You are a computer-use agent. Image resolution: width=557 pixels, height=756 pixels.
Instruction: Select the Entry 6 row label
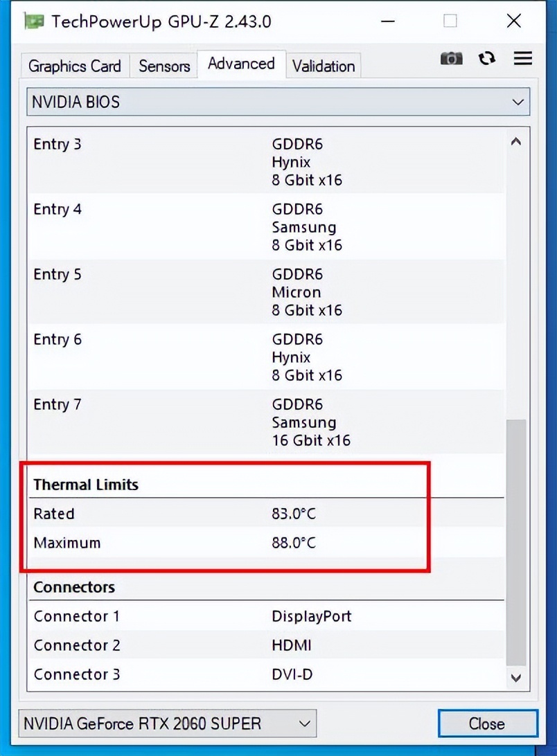pyautogui.click(x=58, y=339)
